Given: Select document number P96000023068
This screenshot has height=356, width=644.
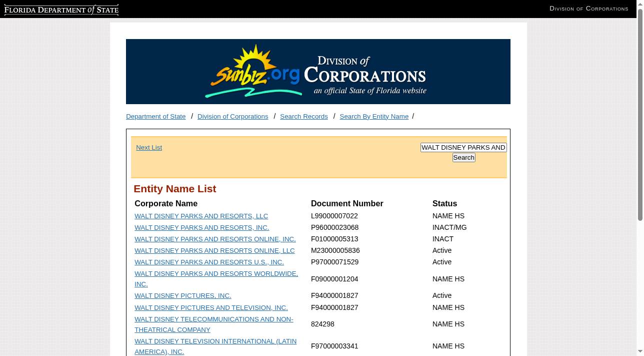Looking at the screenshot, I should click(334, 228).
